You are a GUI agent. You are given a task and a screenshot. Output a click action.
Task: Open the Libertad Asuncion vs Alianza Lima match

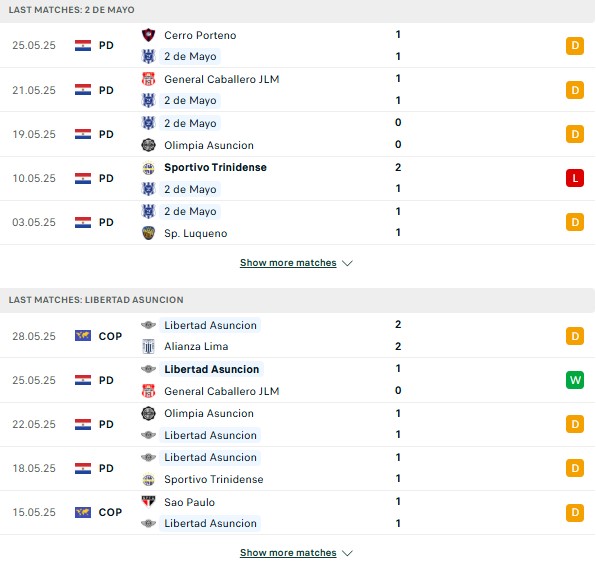[x=298, y=336]
